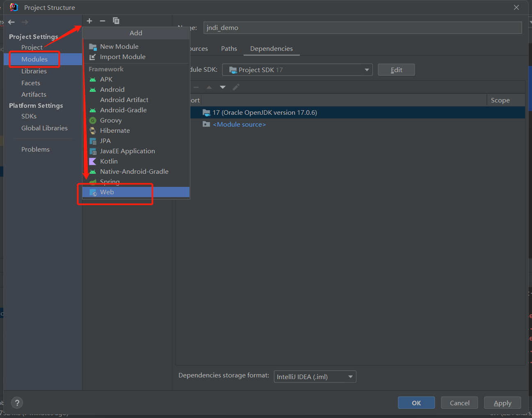Select the 17 (Oracle OpenJDK version 17.0.6) row
The height and width of the screenshot is (418, 532).
351,113
